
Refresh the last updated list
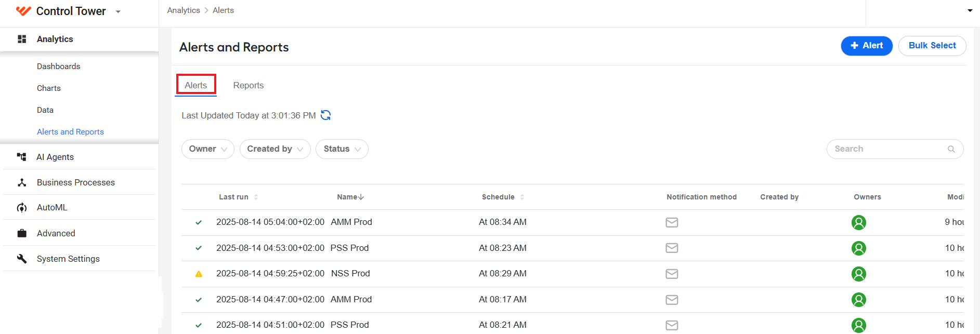pos(326,115)
